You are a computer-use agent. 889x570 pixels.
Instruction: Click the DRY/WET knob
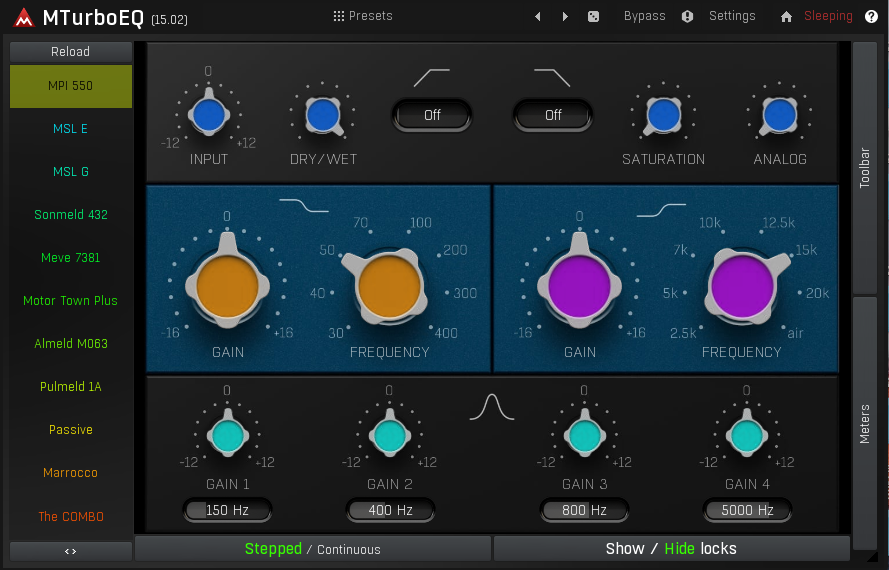tap(323, 115)
